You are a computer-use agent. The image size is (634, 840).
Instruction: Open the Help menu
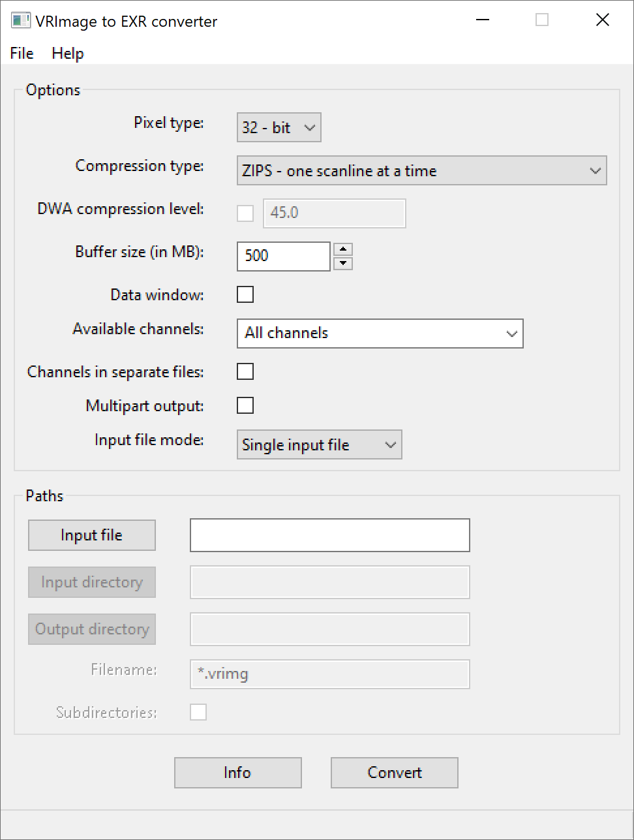tap(67, 53)
